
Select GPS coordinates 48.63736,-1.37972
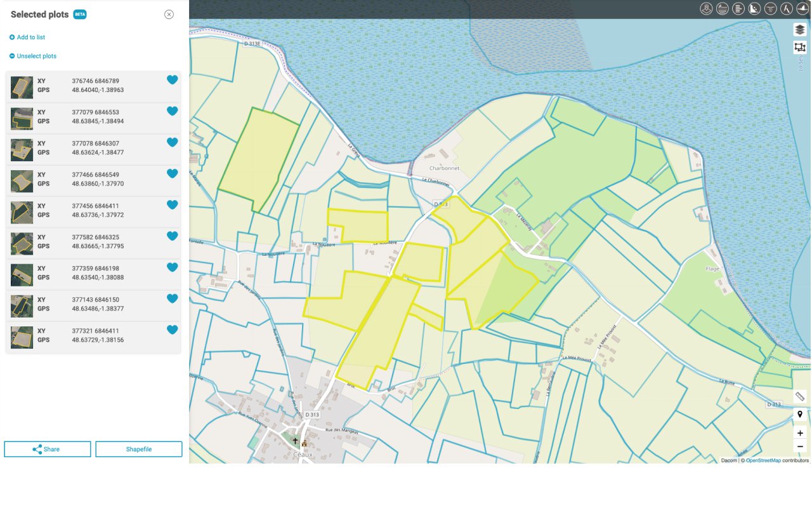98,215
